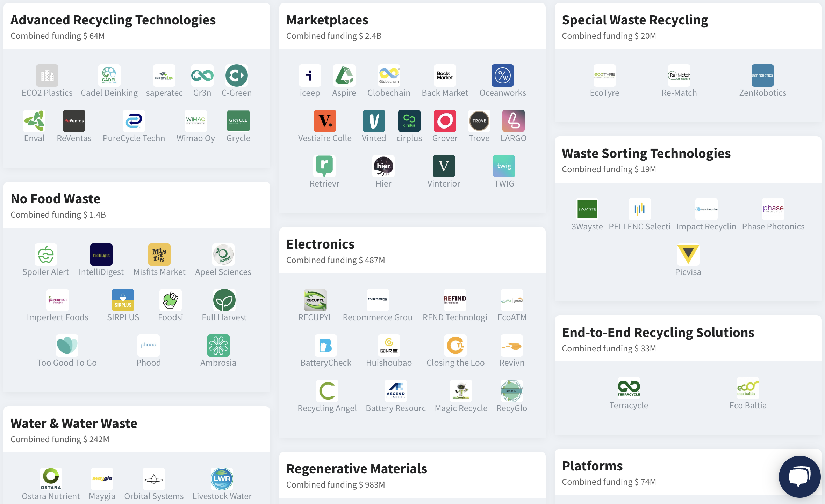Open the Magic Recycle company name
The height and width of the screenshot is (504, 825).
tap(461, 408)
